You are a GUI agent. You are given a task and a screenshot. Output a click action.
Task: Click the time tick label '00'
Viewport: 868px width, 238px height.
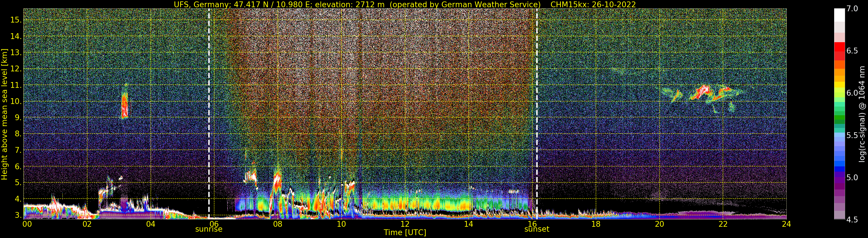pyautogui.click(x=27, y=224)
